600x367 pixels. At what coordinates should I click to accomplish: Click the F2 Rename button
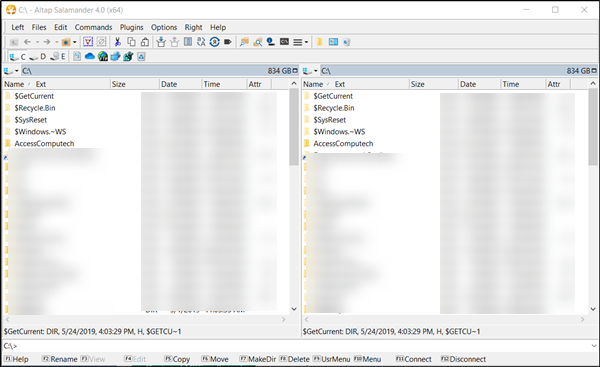click(x=59, y=359)
